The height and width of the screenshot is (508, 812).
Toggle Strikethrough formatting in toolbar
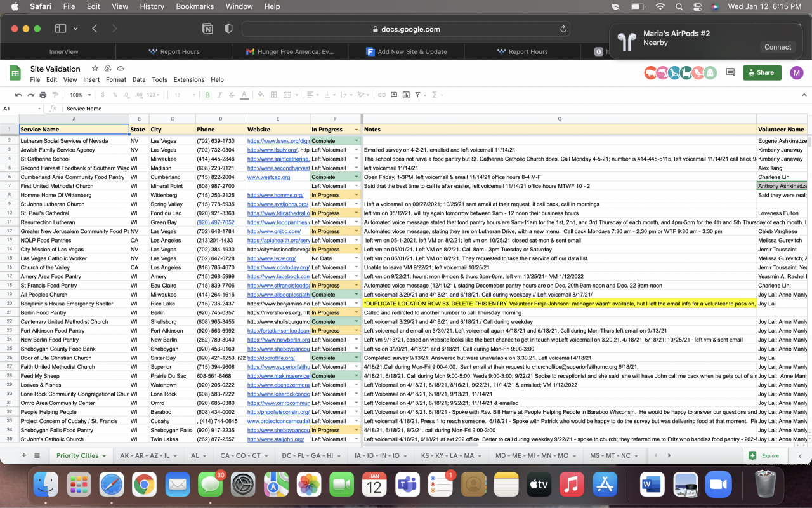point(232,95)
